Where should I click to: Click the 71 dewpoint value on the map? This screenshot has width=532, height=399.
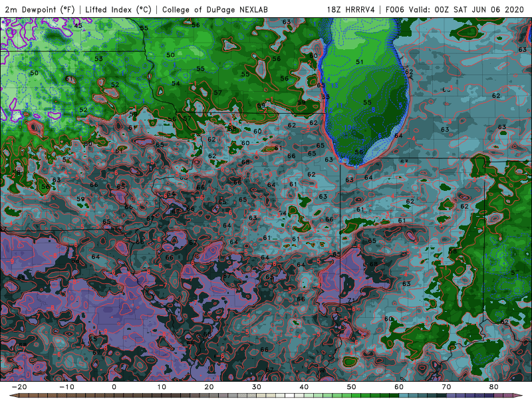pyautogui.click(x=351, y=301)
